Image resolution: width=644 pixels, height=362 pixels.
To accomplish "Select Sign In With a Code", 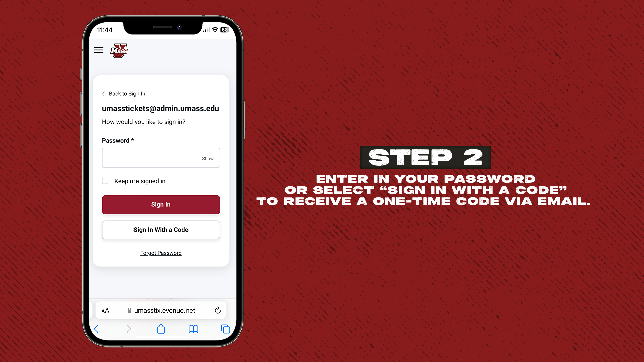I will click(161, 229).
